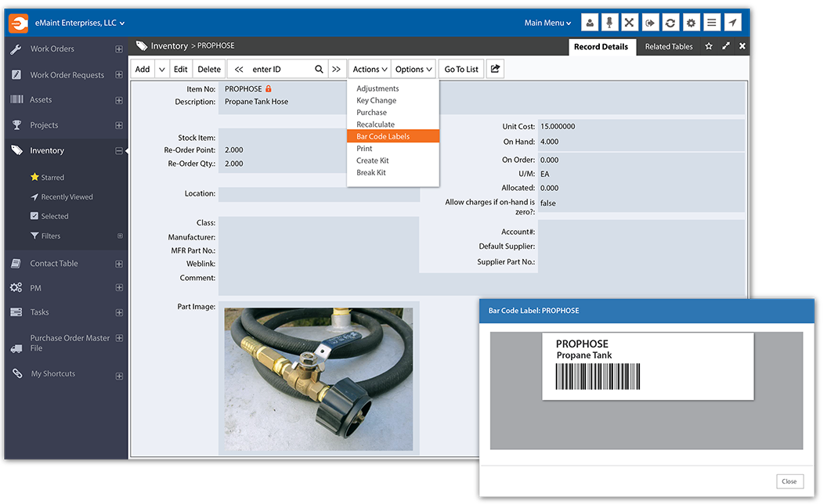Choose Print in the Actions menu

tap(364, 149)
